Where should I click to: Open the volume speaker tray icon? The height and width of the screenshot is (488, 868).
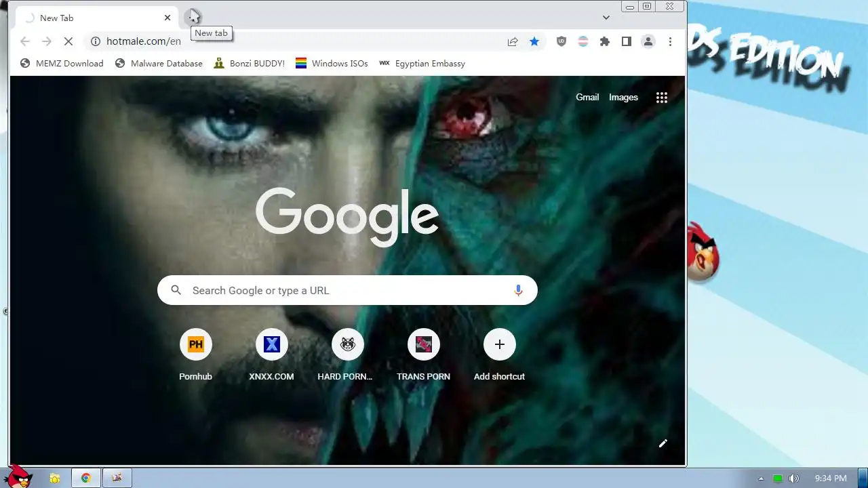tap(794, 479)
